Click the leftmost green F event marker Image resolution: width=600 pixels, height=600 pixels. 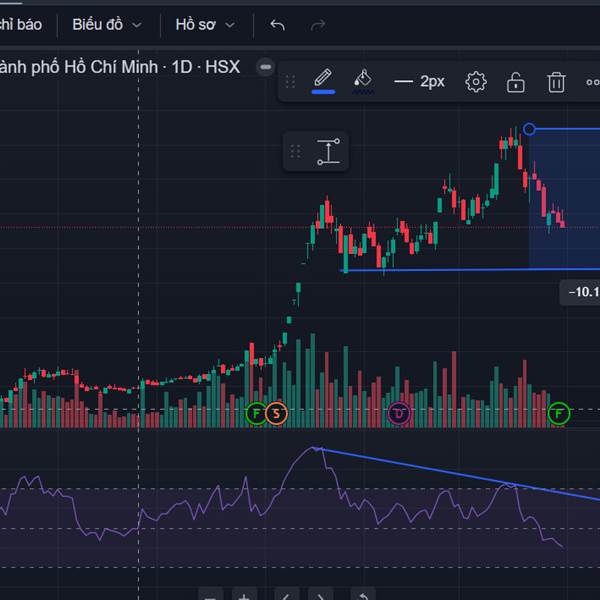click(256, 412)
